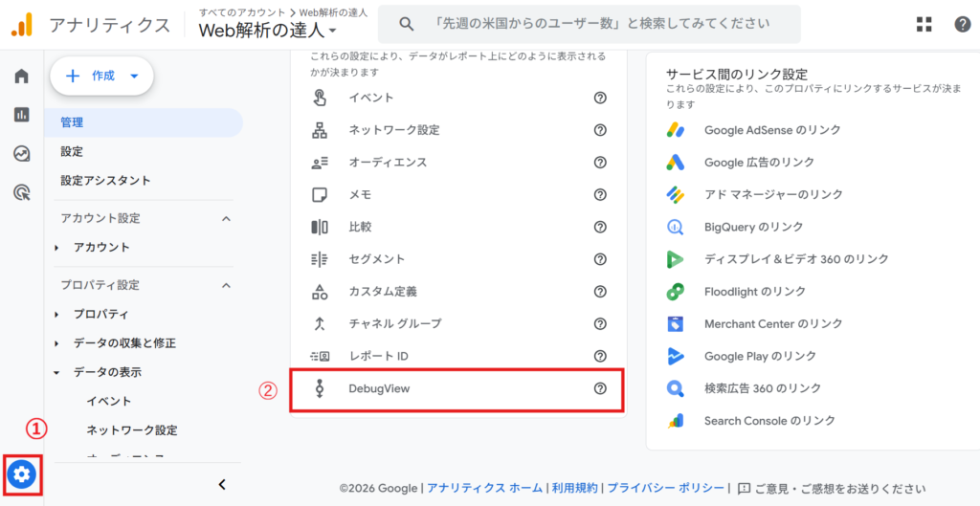Screen dimensions: 980x506
Task: Expand the プロパティ tree item
Action: (56, 315)
